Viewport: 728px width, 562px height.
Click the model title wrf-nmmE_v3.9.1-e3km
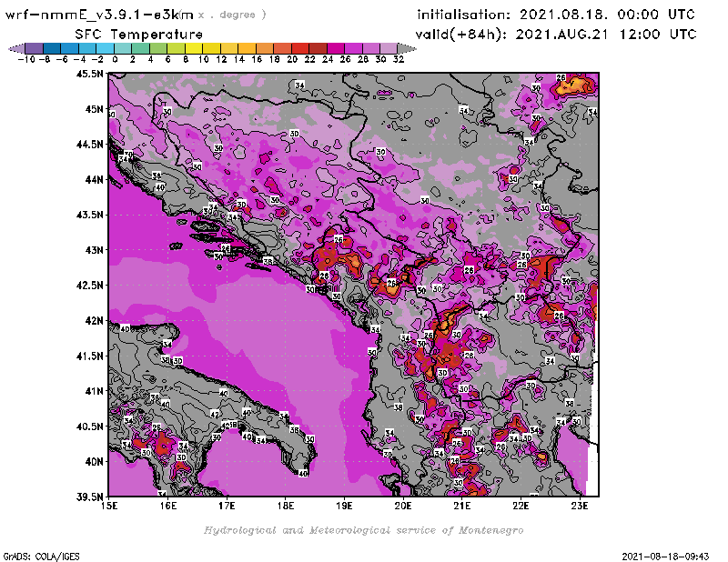(99, 15)
